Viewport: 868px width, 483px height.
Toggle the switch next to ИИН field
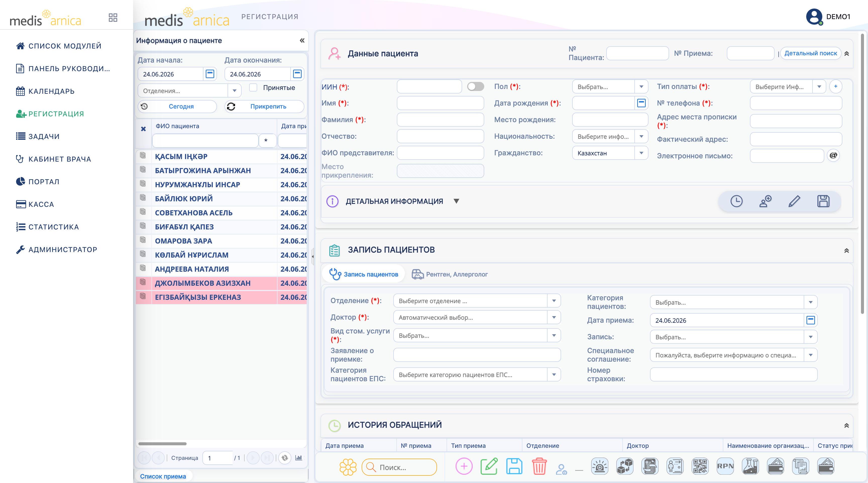pyautogui.click(x=475, y=87)
